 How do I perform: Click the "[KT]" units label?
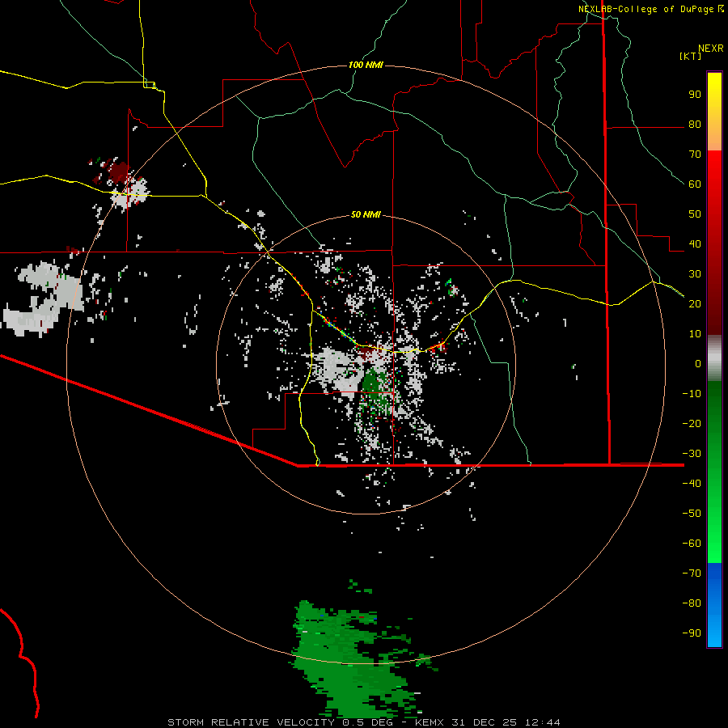(x=691, y=56)
